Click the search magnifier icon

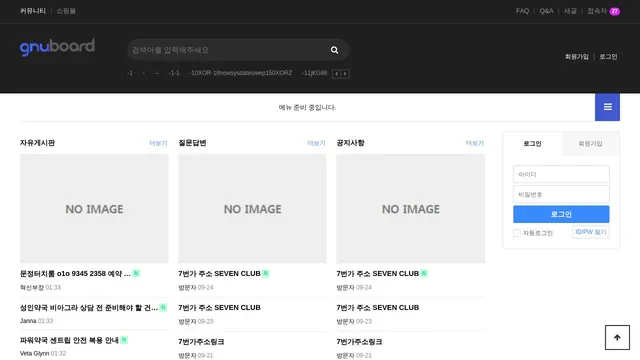pyautogui.click(x=334, y=50)
